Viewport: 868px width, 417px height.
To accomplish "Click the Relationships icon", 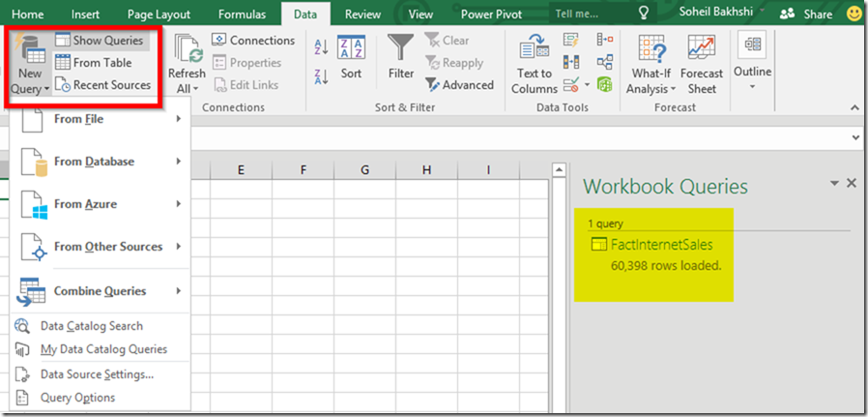I will 604,62.
